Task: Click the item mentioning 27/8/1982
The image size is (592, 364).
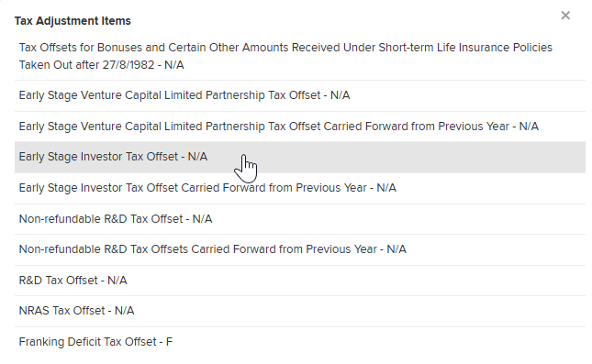Action: coord(300,56)
